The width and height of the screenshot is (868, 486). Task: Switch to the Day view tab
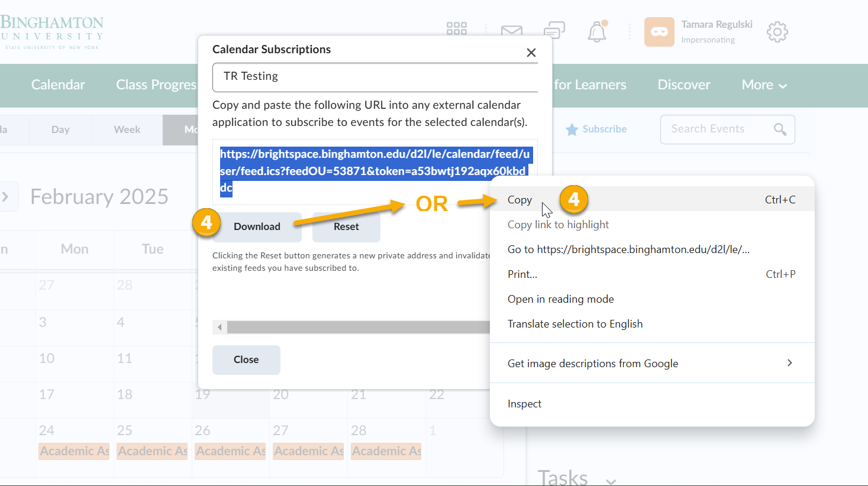tap(60, 129)
